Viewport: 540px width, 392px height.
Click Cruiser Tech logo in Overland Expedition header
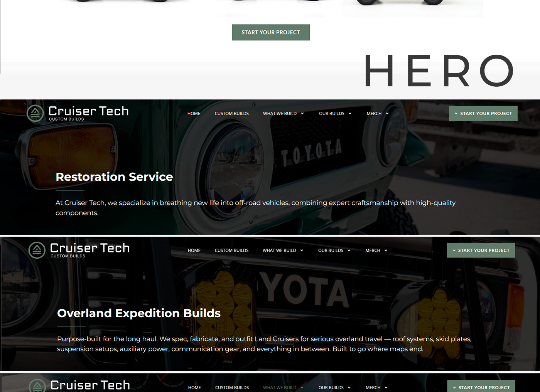79,250
